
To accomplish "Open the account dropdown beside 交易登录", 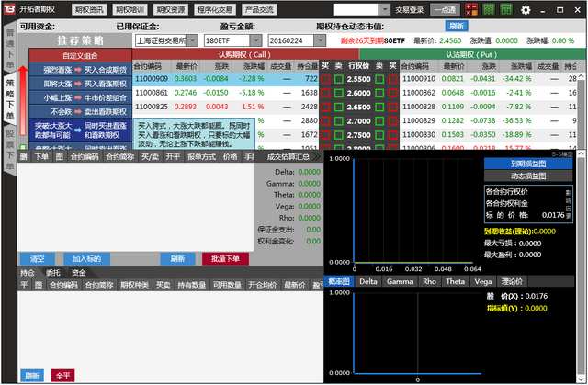I will [x=385, y=9].
